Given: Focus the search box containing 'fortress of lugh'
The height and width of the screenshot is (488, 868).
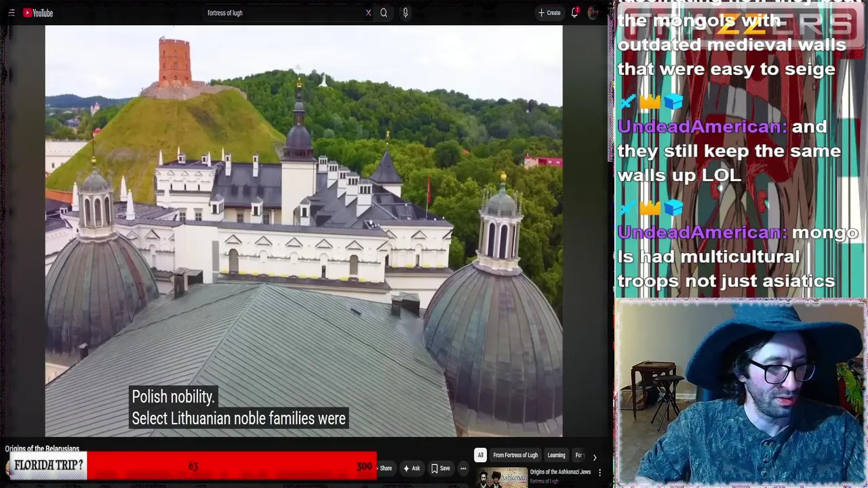Looking at the screenshot, I should coord(285,13).
